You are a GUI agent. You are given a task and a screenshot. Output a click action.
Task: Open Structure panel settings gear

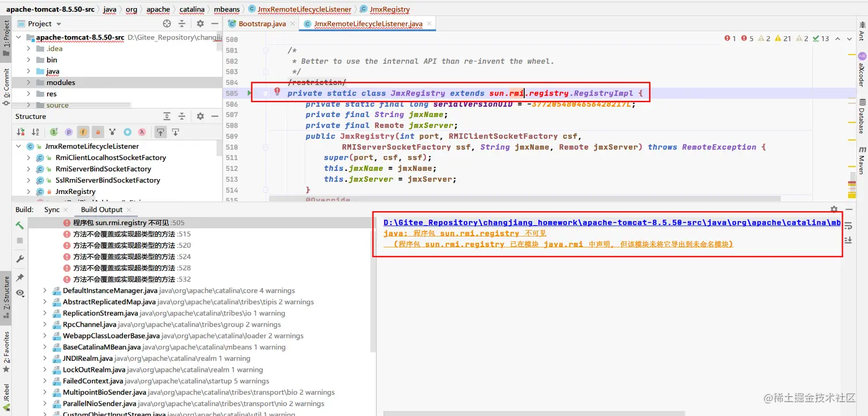(200, 116)
